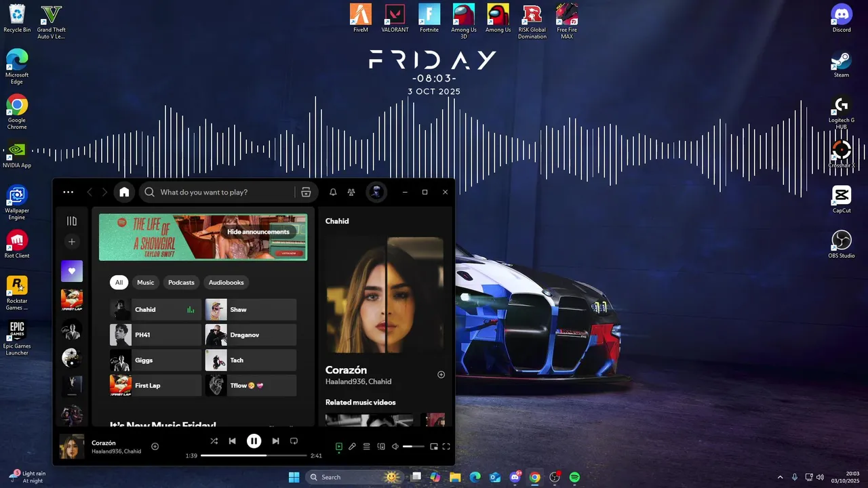Open the Chahid playlist tile
The height and width of the screenshot is (488, 868).
click(155, 310)
